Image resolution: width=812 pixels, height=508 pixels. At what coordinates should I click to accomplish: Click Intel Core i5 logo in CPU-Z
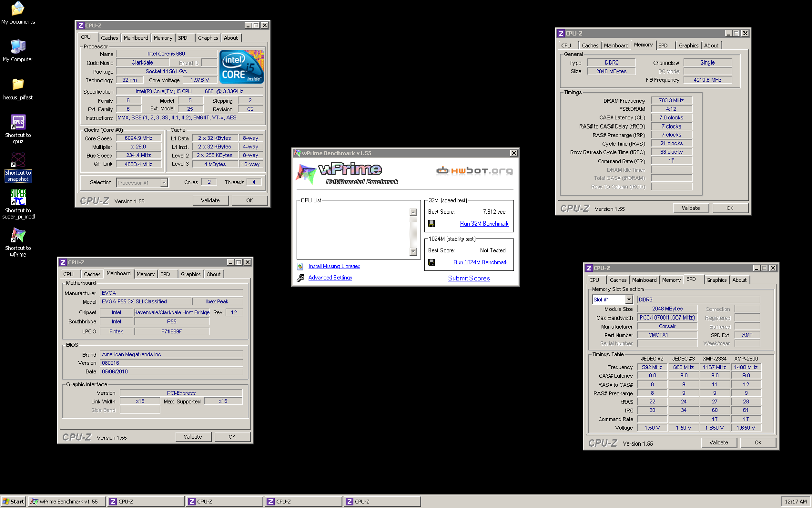tap(242, 67)
